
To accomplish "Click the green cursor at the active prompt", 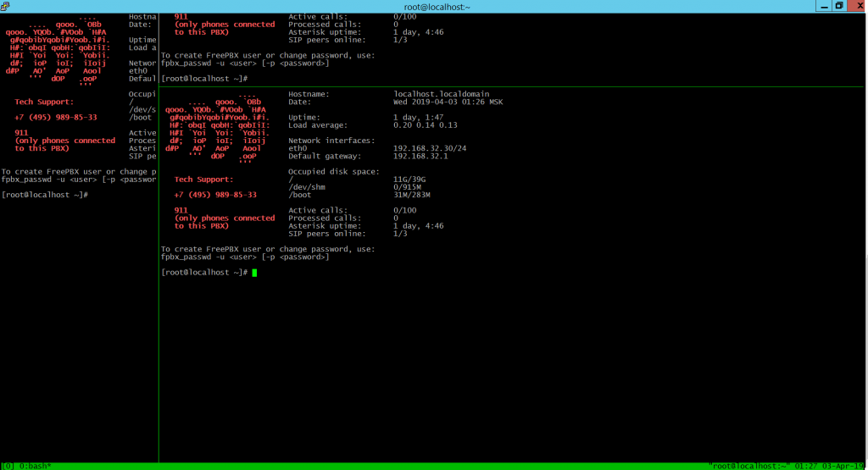I will coord(254,273).
